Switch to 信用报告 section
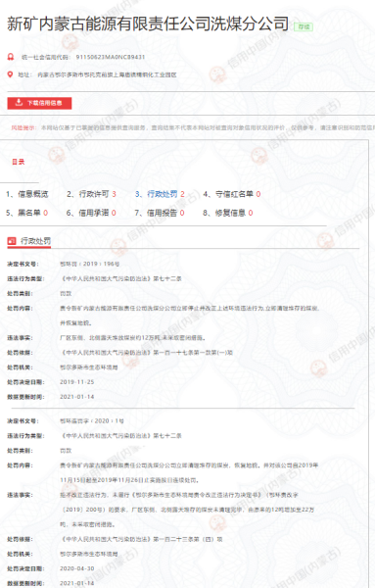Viewport: 375px width, 588px height. 160,213
